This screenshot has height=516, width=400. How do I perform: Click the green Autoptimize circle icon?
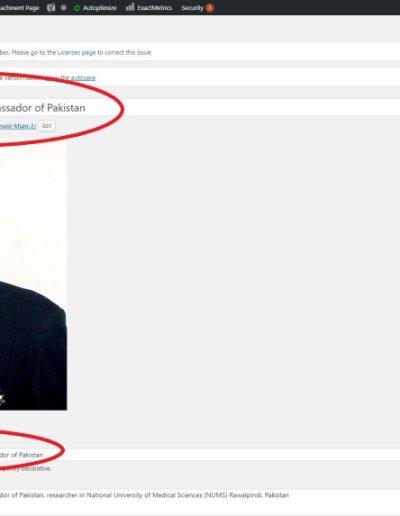(77, 8)
